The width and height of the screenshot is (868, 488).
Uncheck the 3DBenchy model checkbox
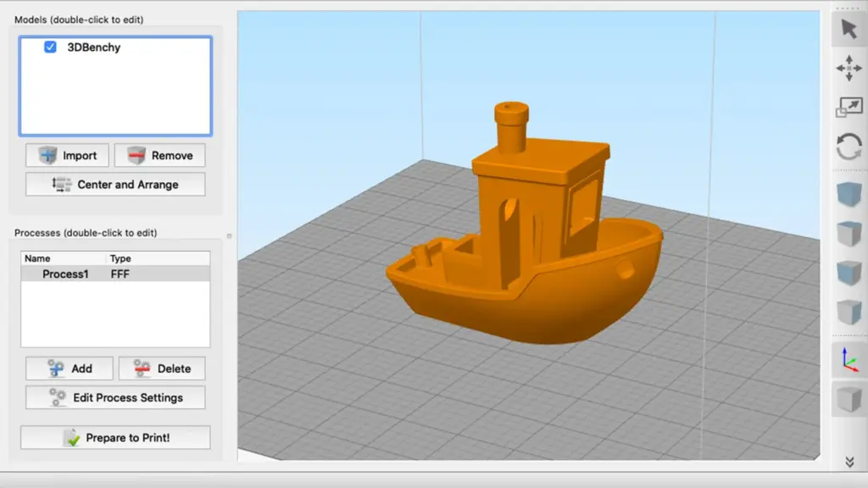pos(50,47)
